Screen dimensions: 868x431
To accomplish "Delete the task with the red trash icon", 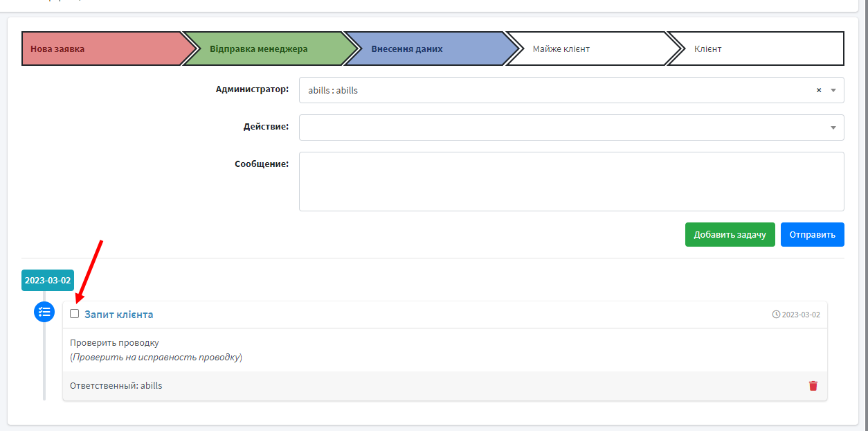I will (813, 386).
